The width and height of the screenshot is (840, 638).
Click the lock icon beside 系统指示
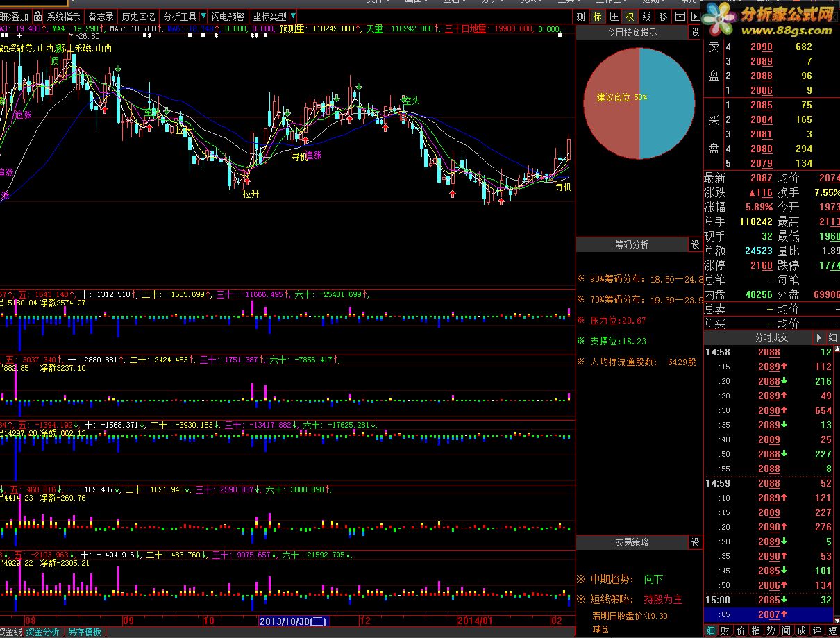[x=37, y=17]
